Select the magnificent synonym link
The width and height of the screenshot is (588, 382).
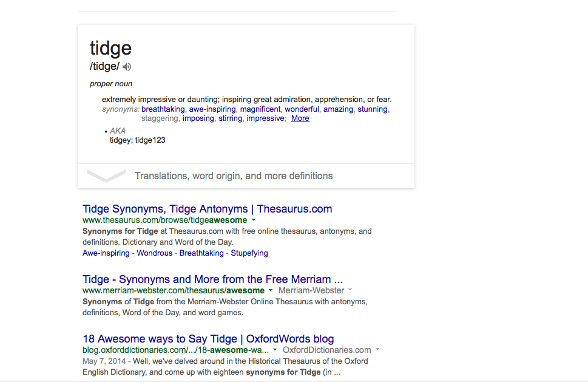(260, 109)
